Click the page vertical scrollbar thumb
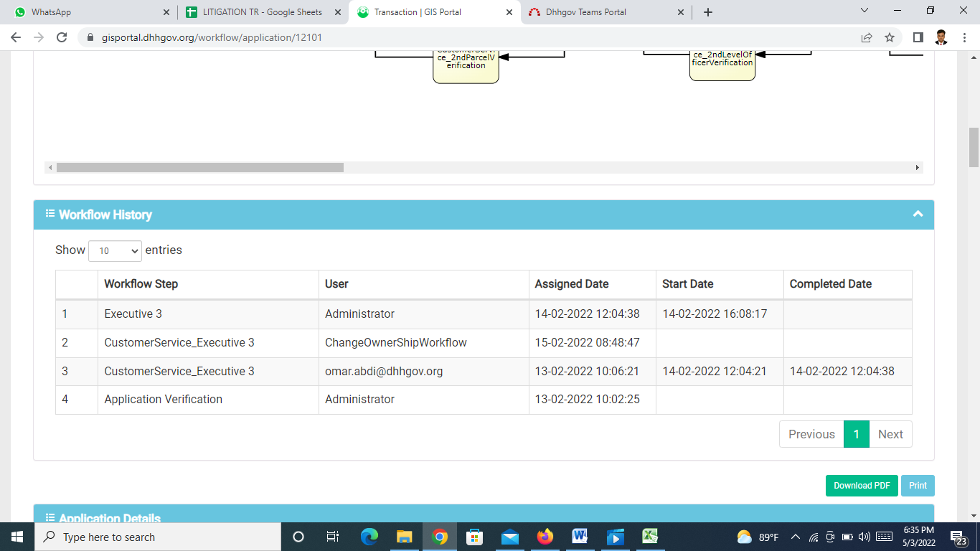The image size is (980, 551). pyautogui.click(x=974, y=147)
